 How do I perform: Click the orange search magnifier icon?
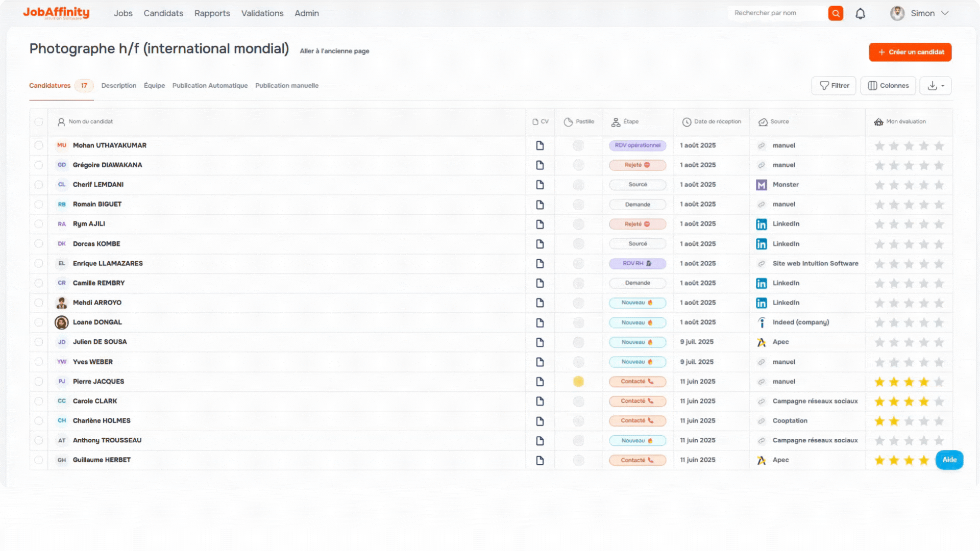pyautogui.click(x=836, y=13)
